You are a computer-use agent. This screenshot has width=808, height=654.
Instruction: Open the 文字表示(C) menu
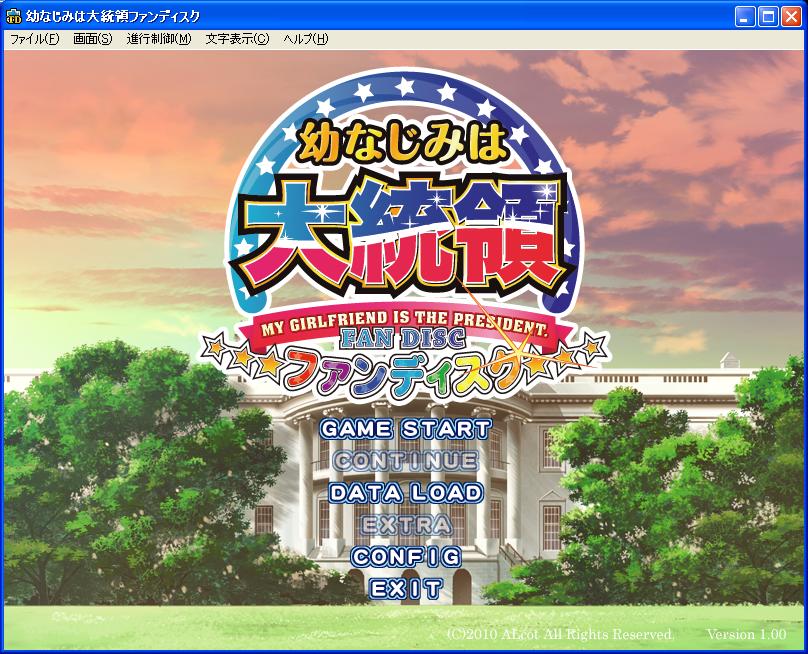[x=237, y=39]
